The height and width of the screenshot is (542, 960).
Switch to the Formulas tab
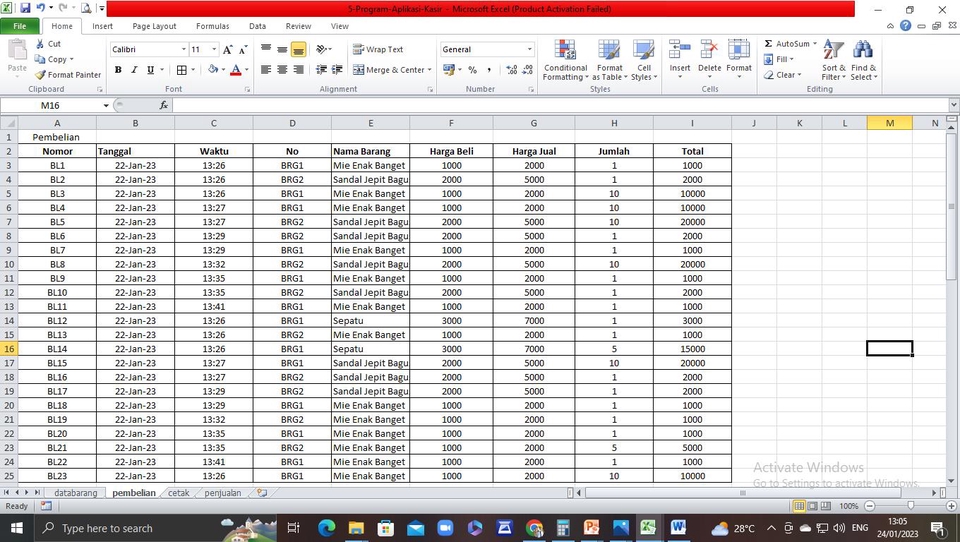click(x=212, y=26)
